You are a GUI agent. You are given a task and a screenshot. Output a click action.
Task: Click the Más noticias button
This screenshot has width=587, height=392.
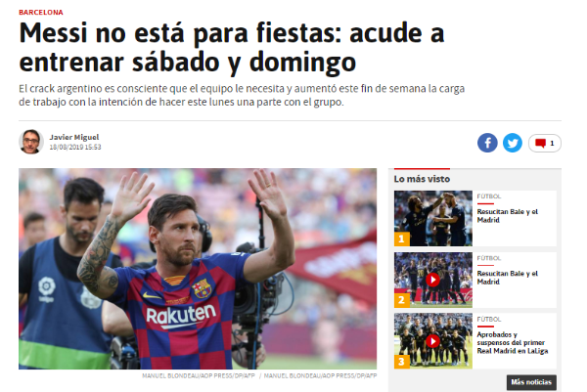click(x=531, y=382)
